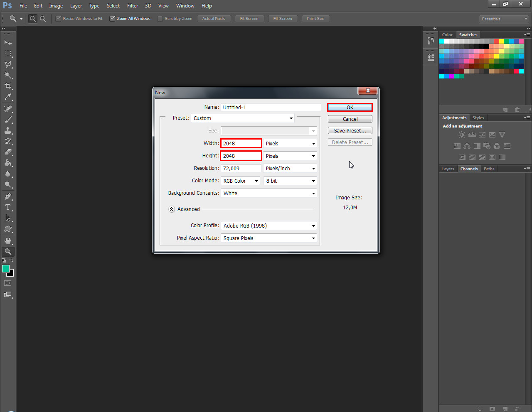Viewport: 532px width, 412px height.
Task: Select the Magic Wand tool
Action: (x=8, y=75)
